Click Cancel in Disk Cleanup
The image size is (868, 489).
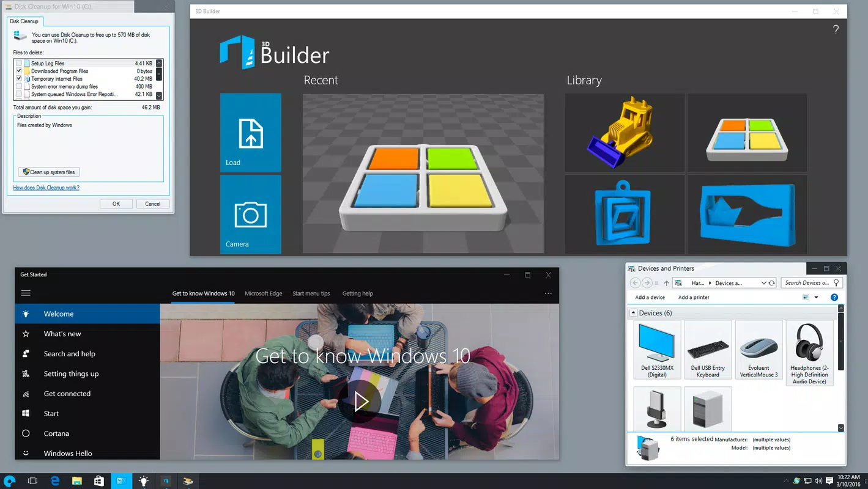153,204
